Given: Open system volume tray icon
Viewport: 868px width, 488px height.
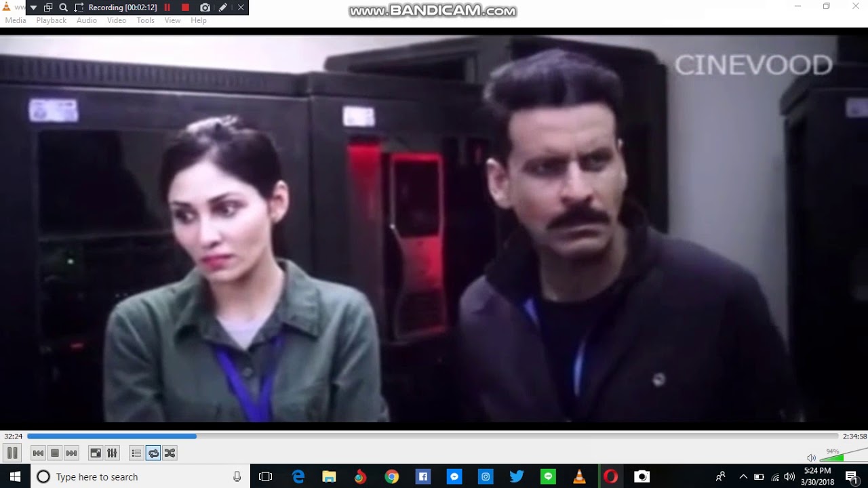Looking at the screenshot, I should (789, 476).
